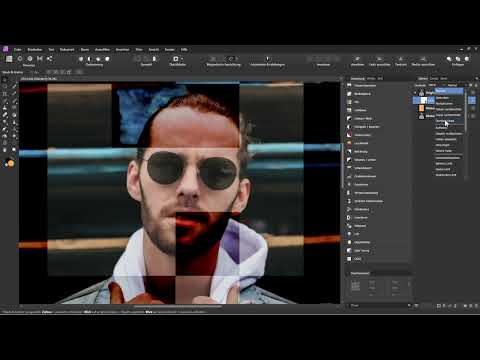
Task: Click the Split Toning adjustment icon
Action: click(349, 251)
